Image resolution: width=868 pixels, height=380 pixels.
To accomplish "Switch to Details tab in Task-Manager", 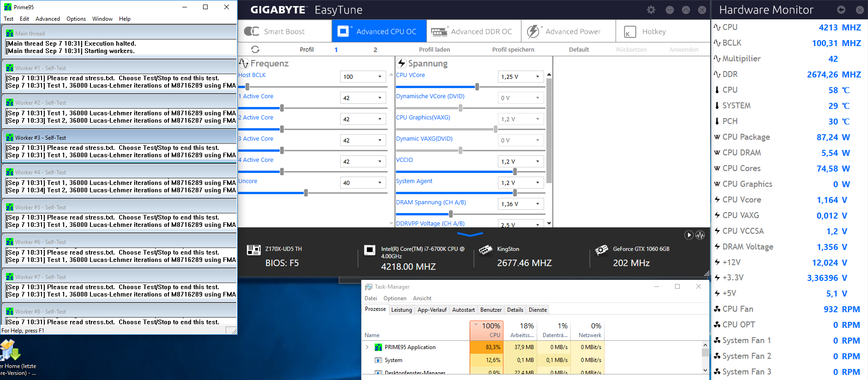I will coord(515,310).
